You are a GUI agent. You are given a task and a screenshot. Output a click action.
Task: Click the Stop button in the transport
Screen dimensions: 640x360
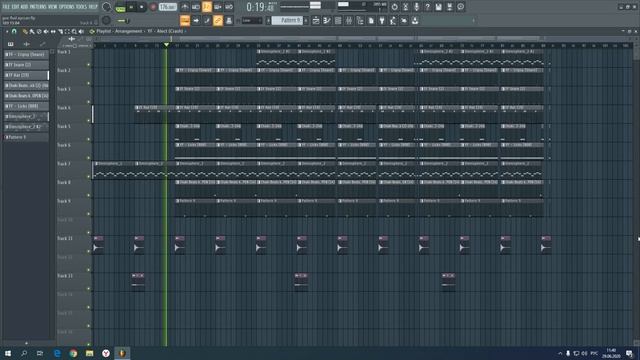[142, 7]
